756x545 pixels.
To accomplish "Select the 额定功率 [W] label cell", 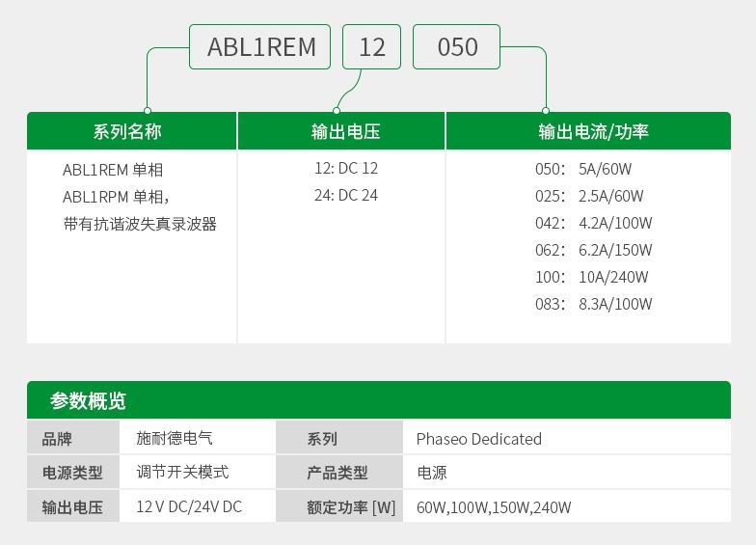I will tap(339, 505).
